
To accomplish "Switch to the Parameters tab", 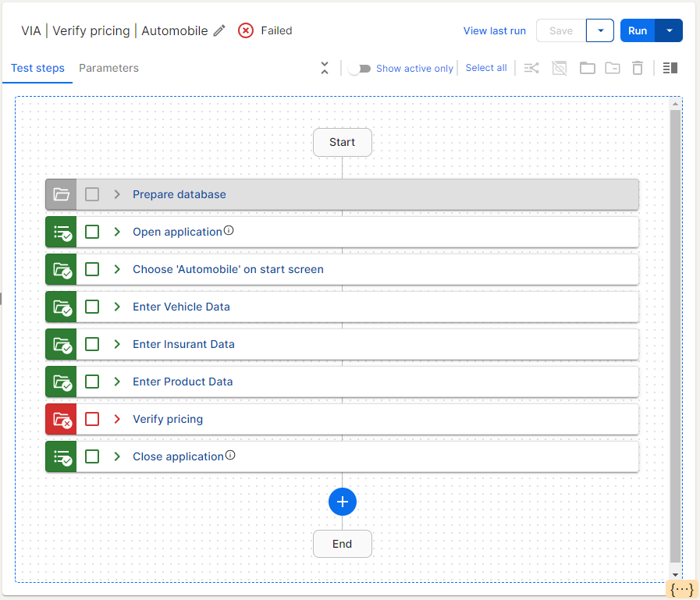I will [108, 68].
